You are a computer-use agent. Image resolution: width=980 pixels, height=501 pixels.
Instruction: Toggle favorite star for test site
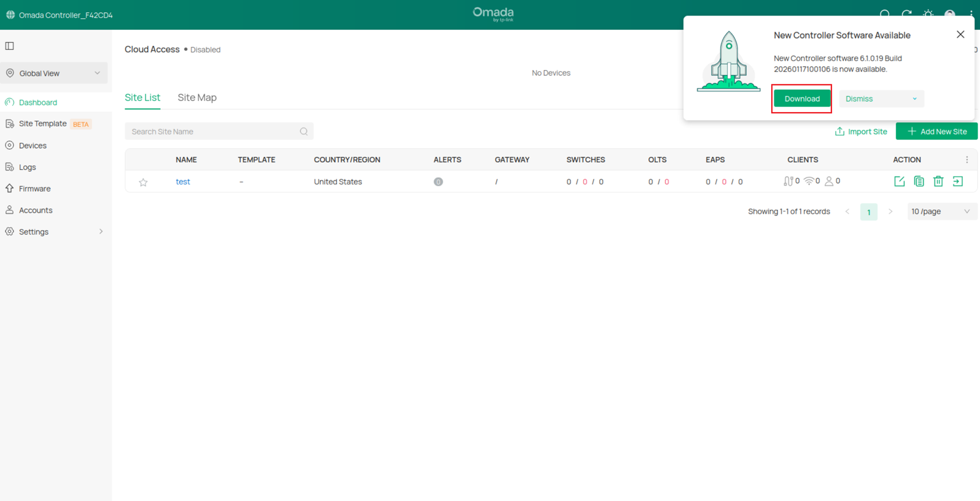coord(144,182)
